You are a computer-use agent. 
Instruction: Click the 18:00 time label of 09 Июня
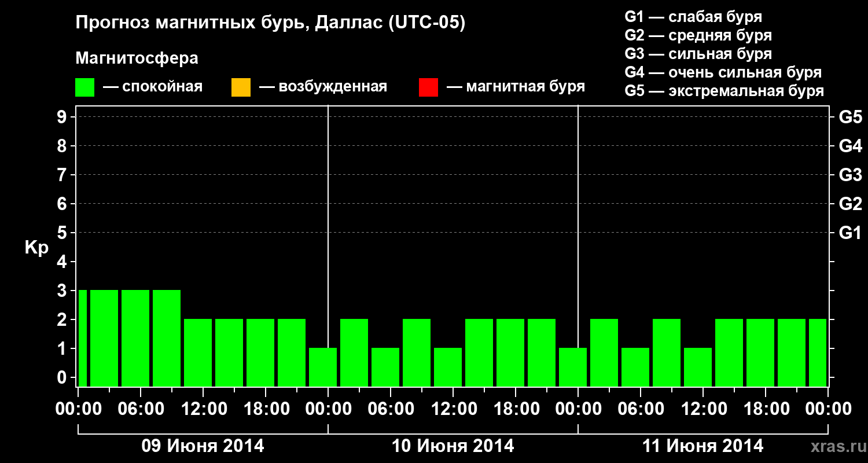[266, 409]
